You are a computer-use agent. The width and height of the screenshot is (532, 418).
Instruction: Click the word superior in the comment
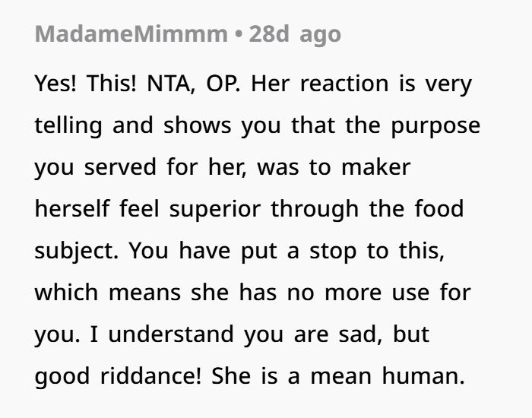(215, 210)
